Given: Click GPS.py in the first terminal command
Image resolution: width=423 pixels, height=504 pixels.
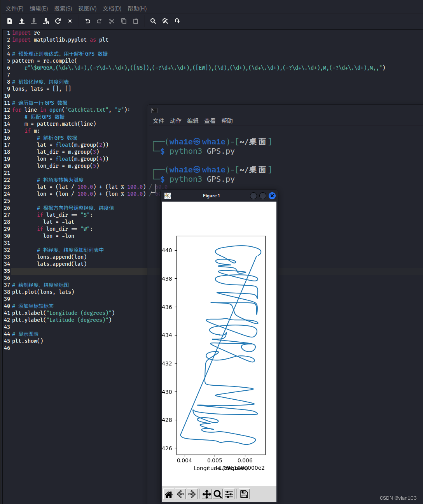Looking at the screenshot, I should 221,151.
